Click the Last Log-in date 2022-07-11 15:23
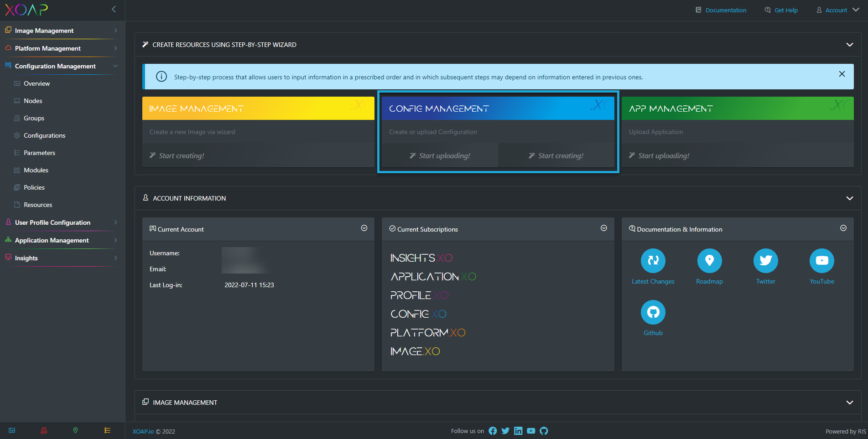 (x=249, y=285)
